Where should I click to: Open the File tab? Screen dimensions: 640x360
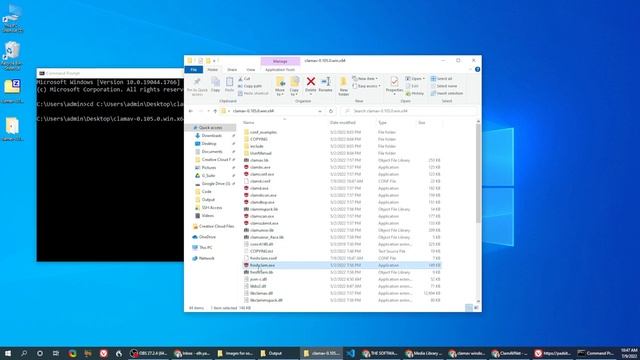[x=193, y=70]
